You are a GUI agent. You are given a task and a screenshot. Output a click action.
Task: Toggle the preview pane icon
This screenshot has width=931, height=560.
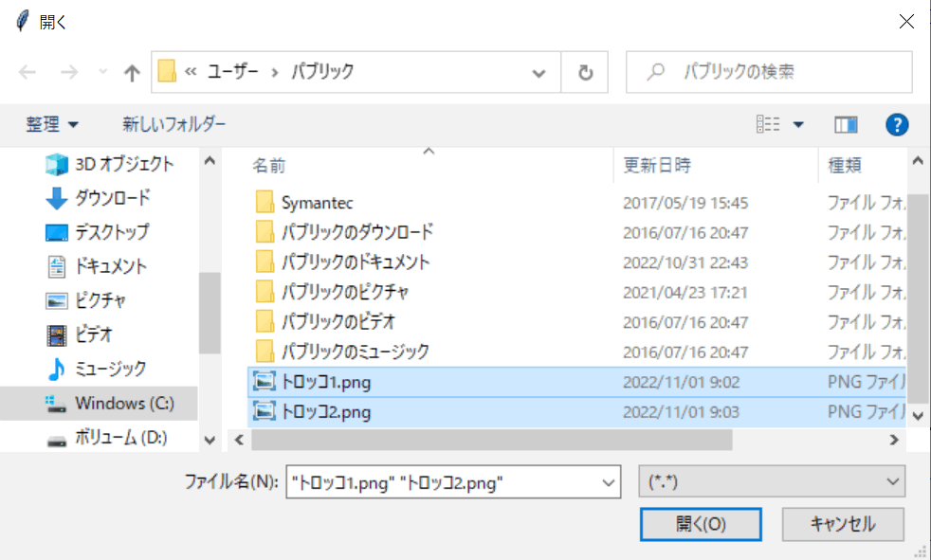(x=846, y=124)
